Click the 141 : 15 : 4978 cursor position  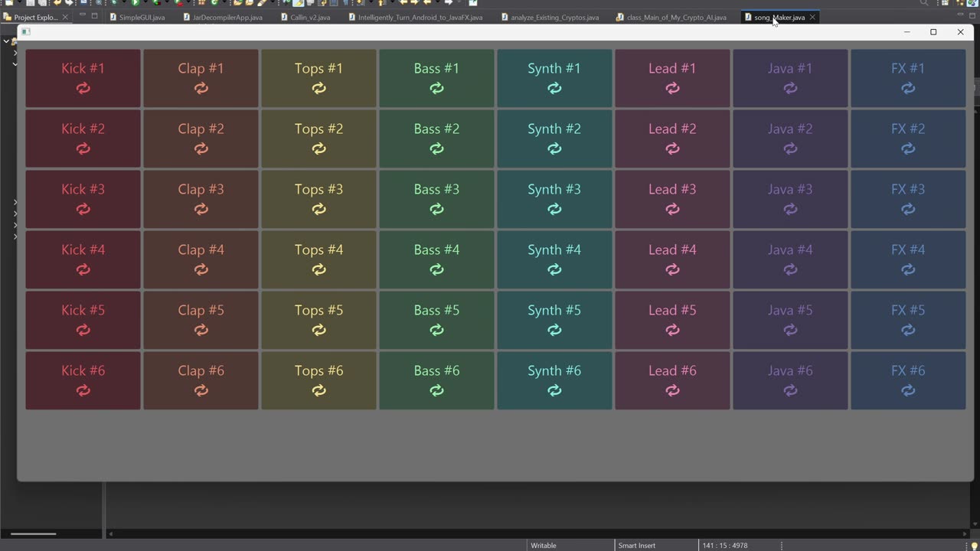click(x=724, y=546)
